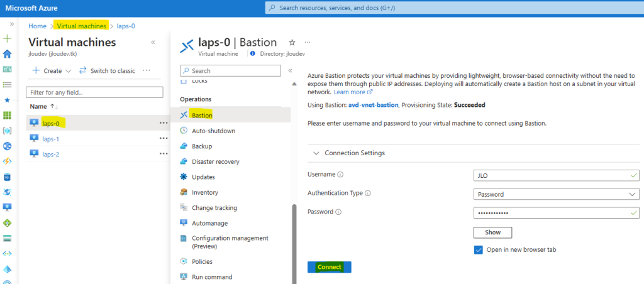Open more commands ellipsis beside Switch to classic

pos(146,70)
